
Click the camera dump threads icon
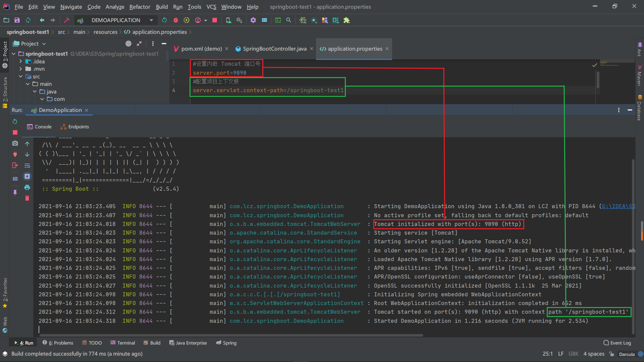click(15, 143)
